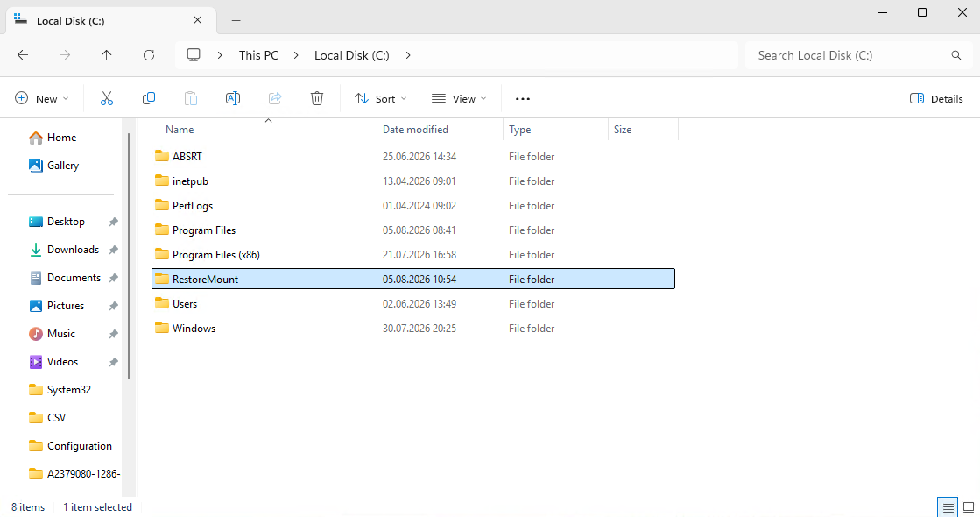Select the PerfLogs folder name
Screen dimensions: 980x517
tap(193, 206)
